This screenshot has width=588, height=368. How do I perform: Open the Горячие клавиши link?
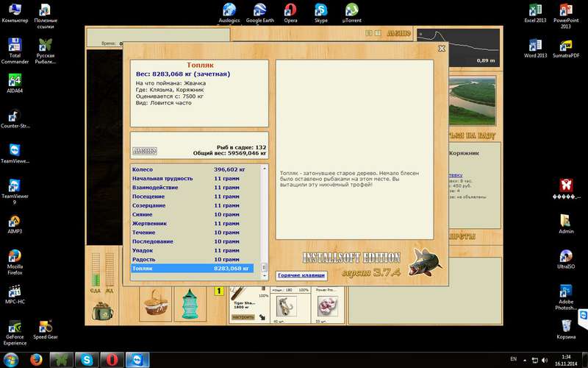point(301,275)
